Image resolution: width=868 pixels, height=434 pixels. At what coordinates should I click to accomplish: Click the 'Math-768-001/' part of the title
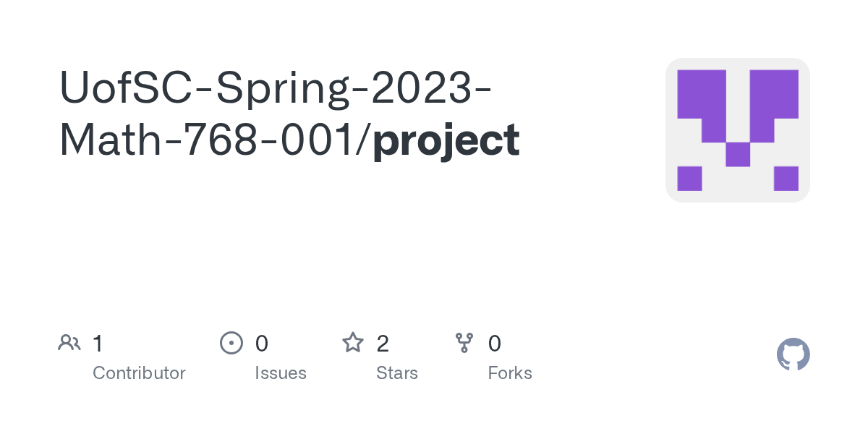[216, 140]
